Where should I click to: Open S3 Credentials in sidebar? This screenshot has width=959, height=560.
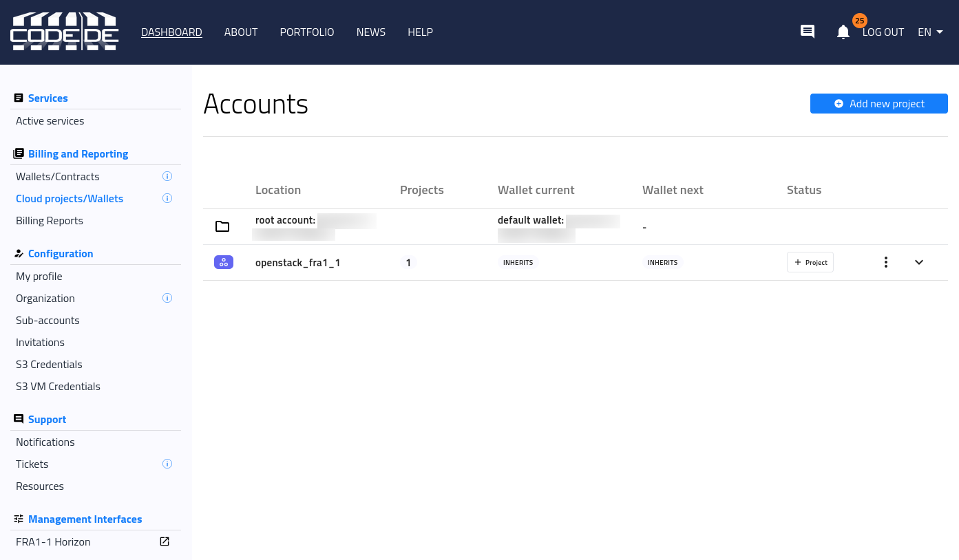(49, 365)
